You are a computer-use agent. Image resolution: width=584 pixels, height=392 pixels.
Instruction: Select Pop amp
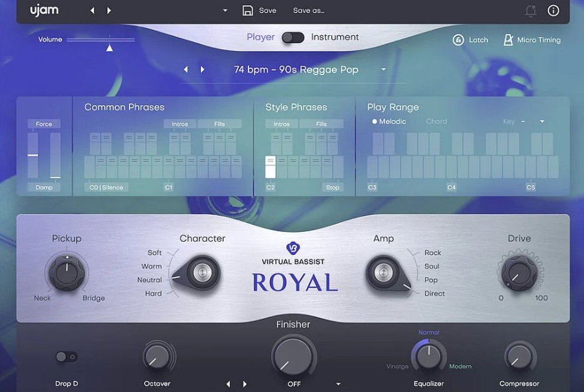coord(431,280)
